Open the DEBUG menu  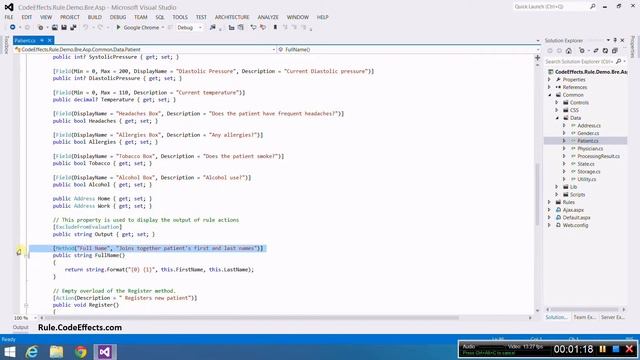pyautogui.click(x=118, y=17)
